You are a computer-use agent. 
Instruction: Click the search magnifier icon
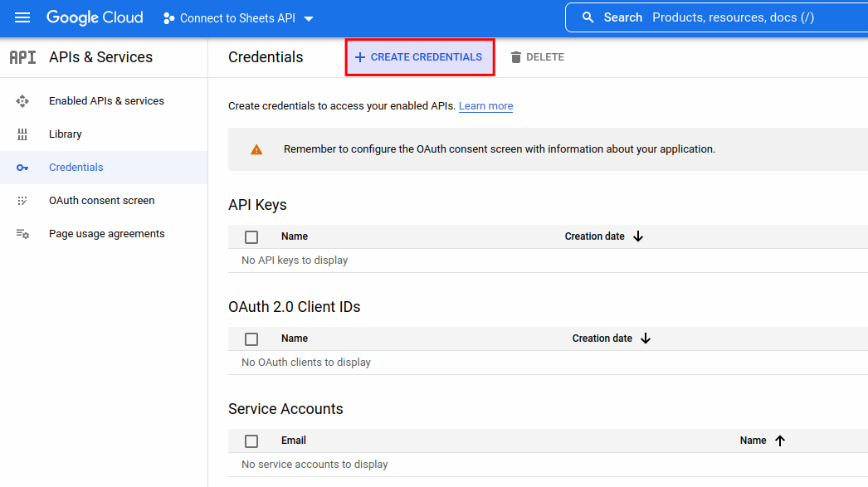click(x=588, y=17)
